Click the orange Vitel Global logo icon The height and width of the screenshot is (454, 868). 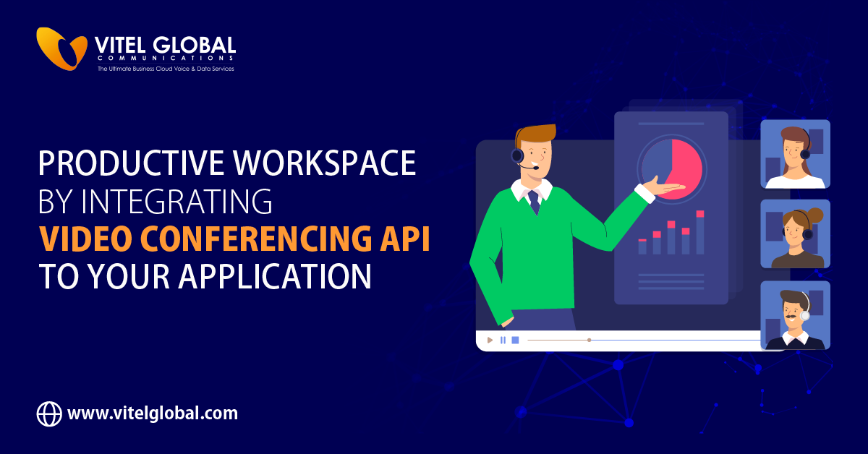pos(61,48)
